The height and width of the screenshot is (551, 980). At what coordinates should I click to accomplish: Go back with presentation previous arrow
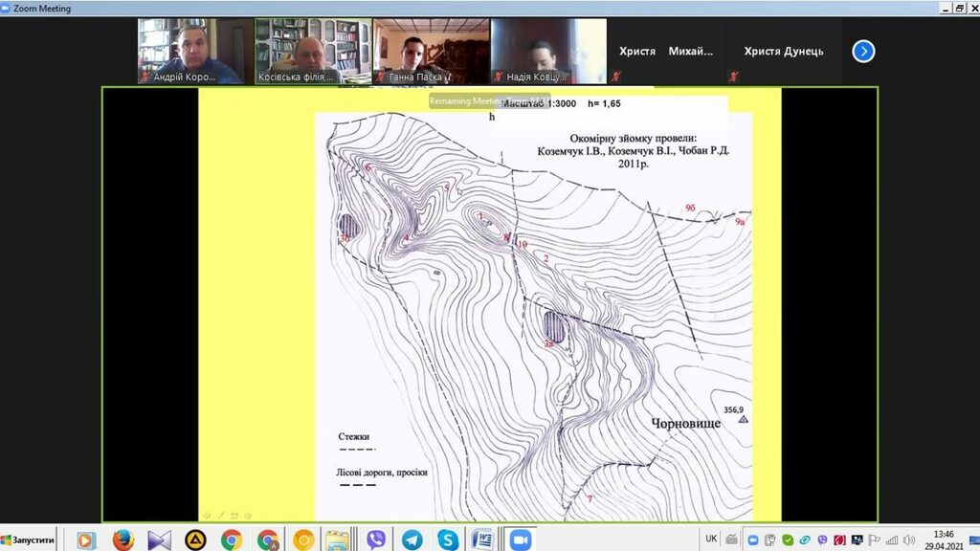(205, 516)
